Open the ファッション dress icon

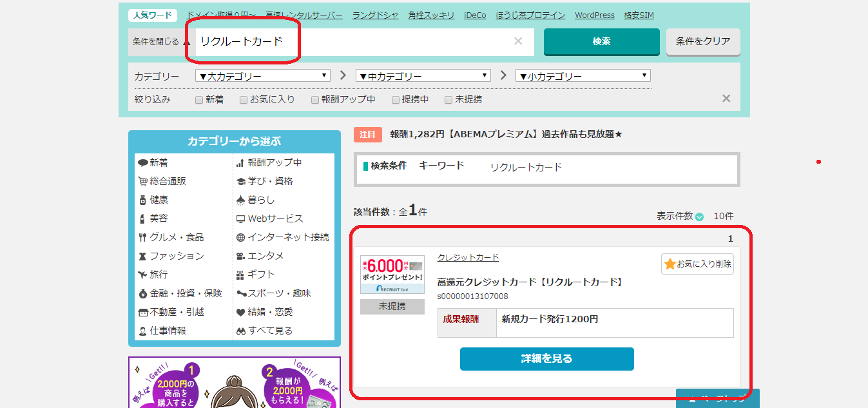(143, 257)
